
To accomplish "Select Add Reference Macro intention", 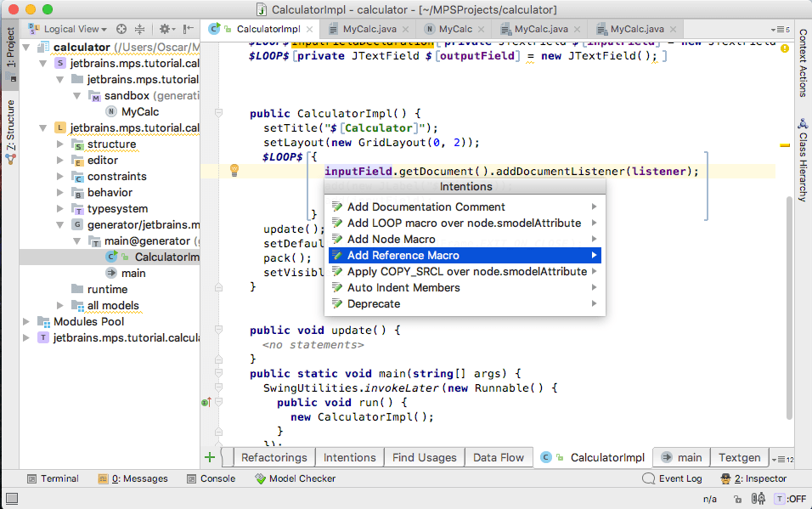I will [x=403, y=255].
